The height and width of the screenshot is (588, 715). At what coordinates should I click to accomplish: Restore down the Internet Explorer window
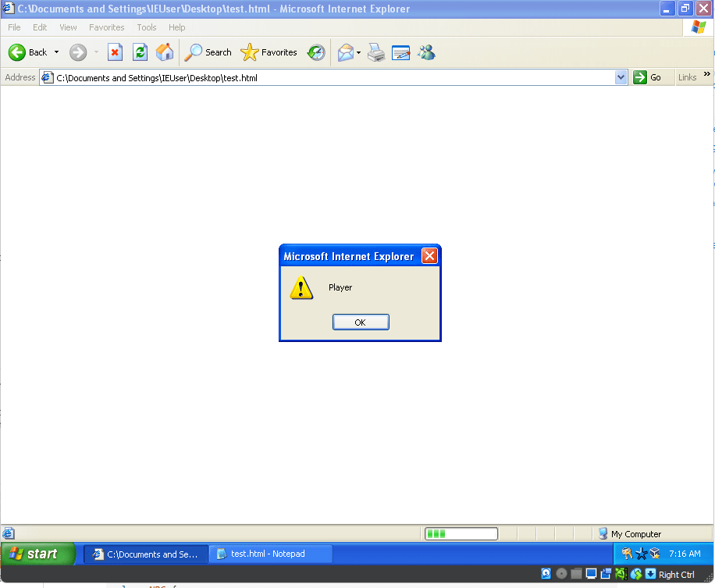click(685, 9)
